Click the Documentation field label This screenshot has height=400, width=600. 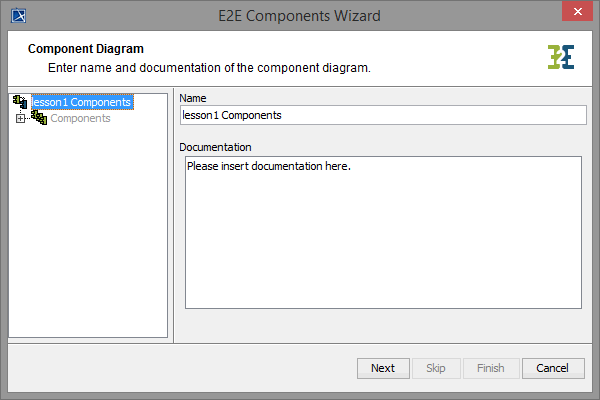215,147
